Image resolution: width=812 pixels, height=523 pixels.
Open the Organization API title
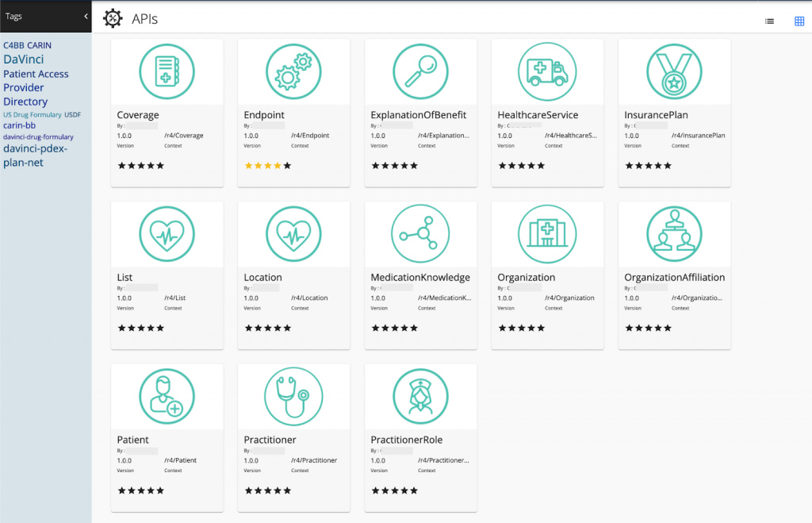tap(527, 277)
